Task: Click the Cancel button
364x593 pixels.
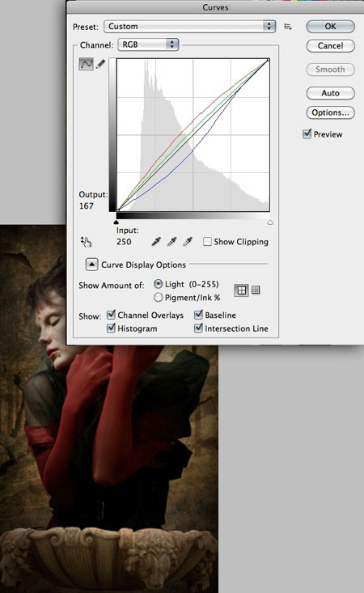Action: 330,46
